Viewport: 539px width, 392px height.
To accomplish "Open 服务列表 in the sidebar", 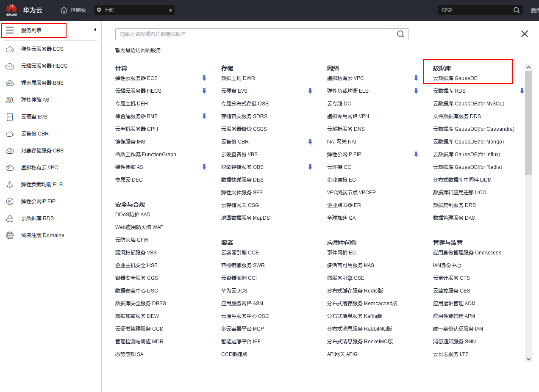I will (x=31, y=30).
